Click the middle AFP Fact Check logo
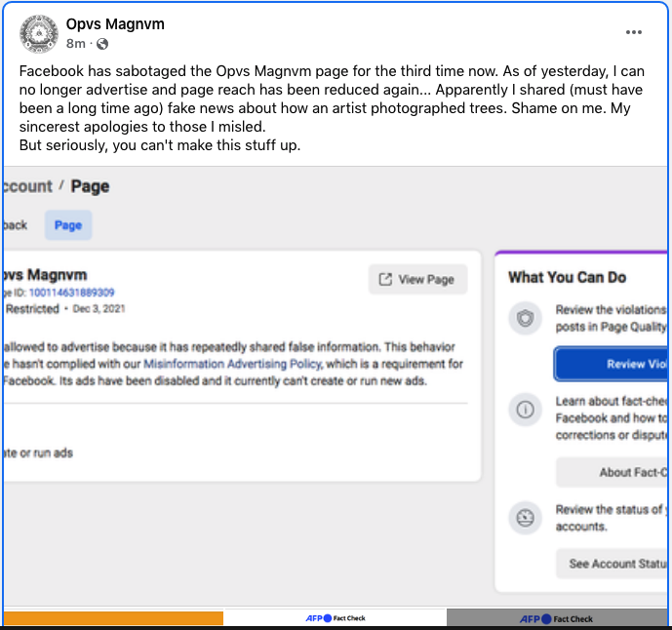The width and height of the screenshot is (672, 630). (x=336, y=618)
